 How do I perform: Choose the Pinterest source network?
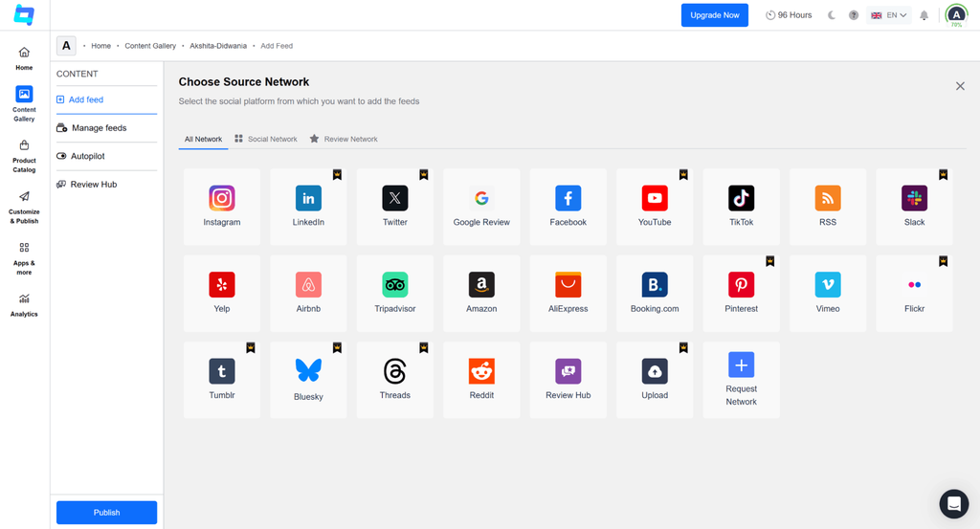click(x=742, y=294)
